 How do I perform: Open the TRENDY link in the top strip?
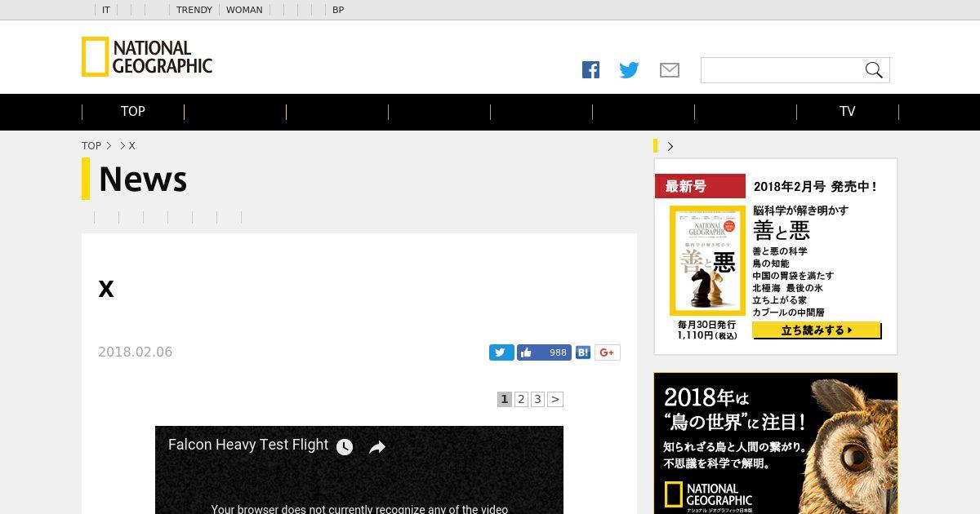click(194, 10)
